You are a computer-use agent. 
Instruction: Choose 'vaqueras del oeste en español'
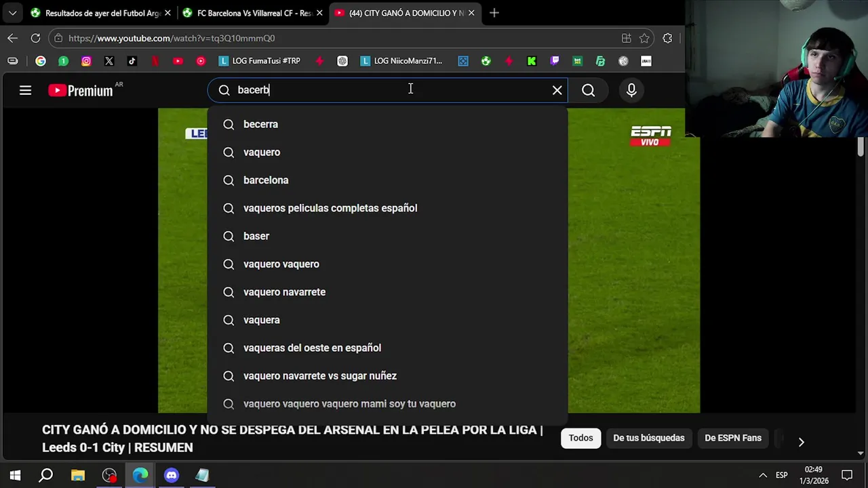coord(387,348)
